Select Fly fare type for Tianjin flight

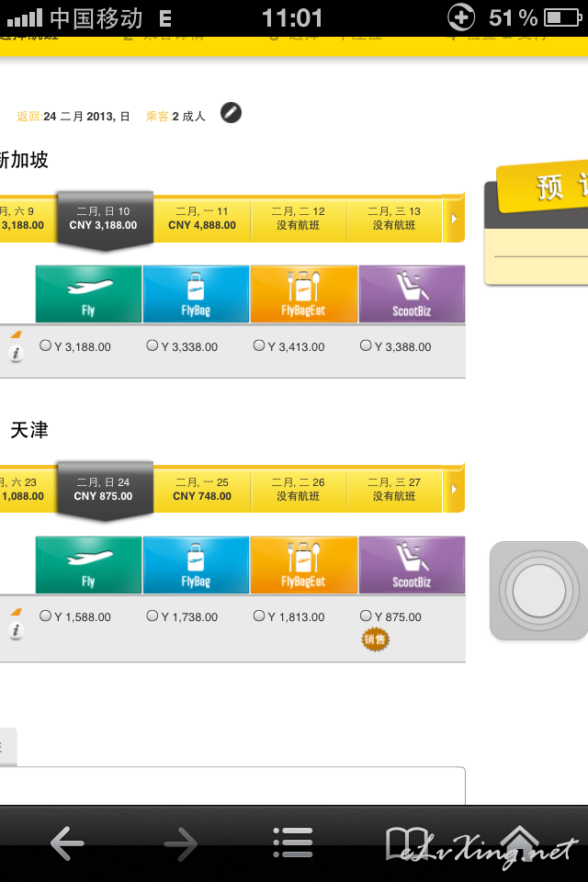tap(88, 565)
